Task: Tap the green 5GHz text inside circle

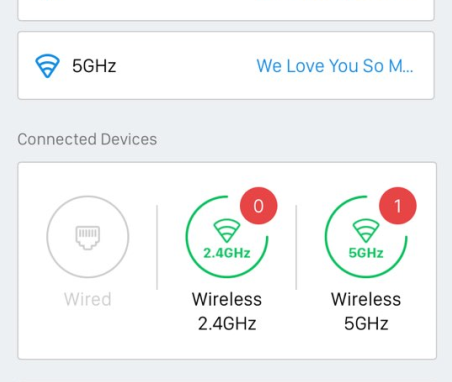Action: pos(366,253)
